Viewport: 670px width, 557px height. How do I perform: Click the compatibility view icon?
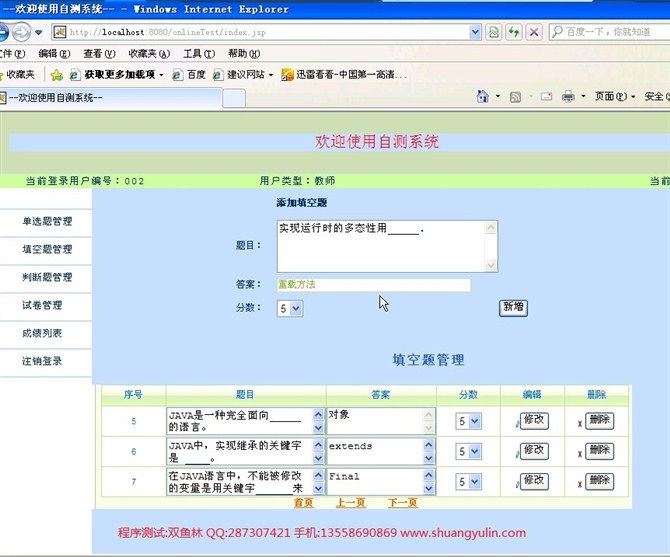(x=494, y=32)
